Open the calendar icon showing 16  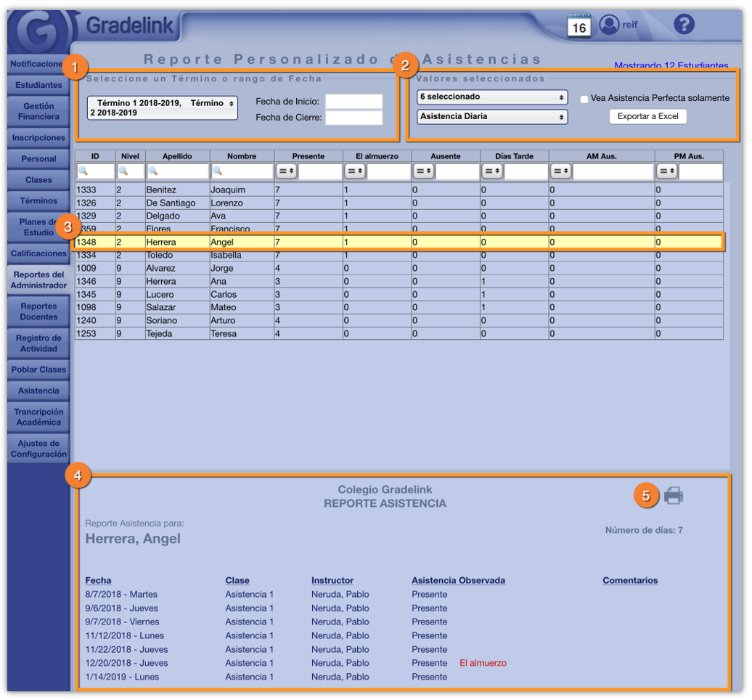pos(579,25)
